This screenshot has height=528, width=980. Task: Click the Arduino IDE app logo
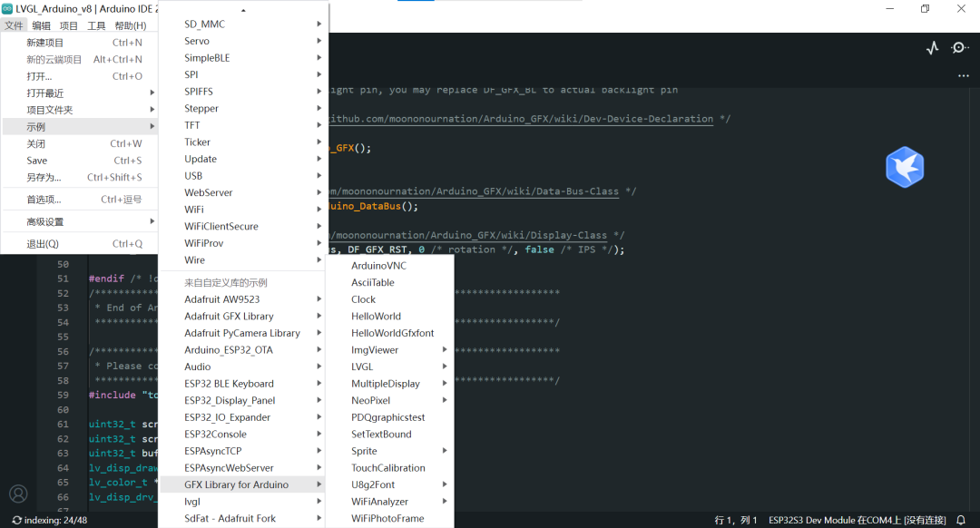click(7, 9)
